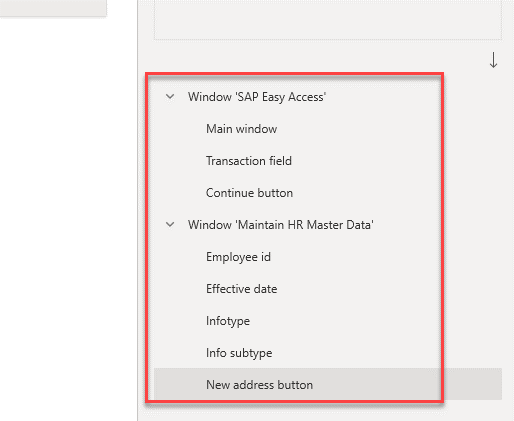This screenshot has width=514, height=421.
Task: Click the down arrow sort icon
Action: (493, 60)
